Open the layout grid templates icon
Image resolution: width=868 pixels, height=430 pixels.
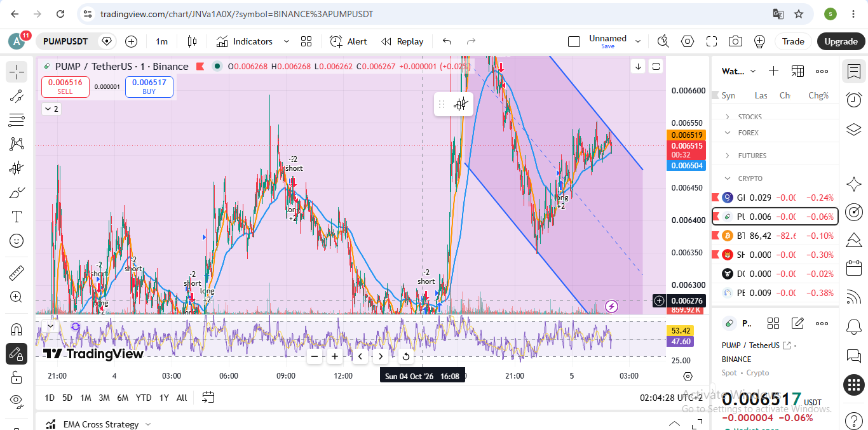pyautogui.click(x=306, y=41)
